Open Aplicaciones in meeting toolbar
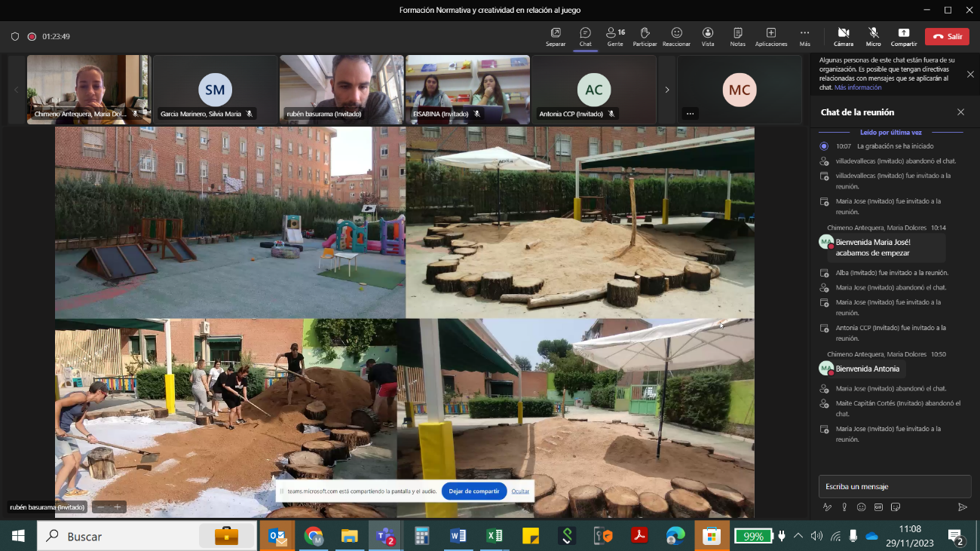The width and height of the screenshot is (980, 551). [x=770, y=36]
